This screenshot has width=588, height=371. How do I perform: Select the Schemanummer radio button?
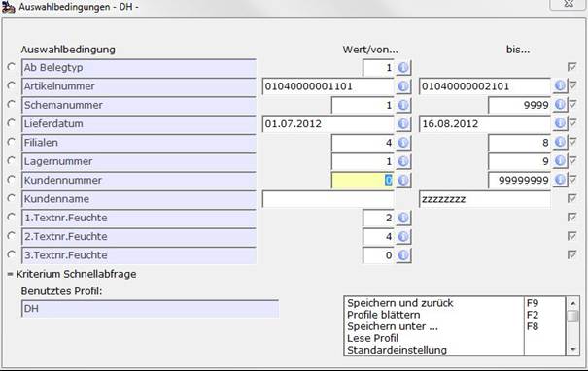click(12, 105)
